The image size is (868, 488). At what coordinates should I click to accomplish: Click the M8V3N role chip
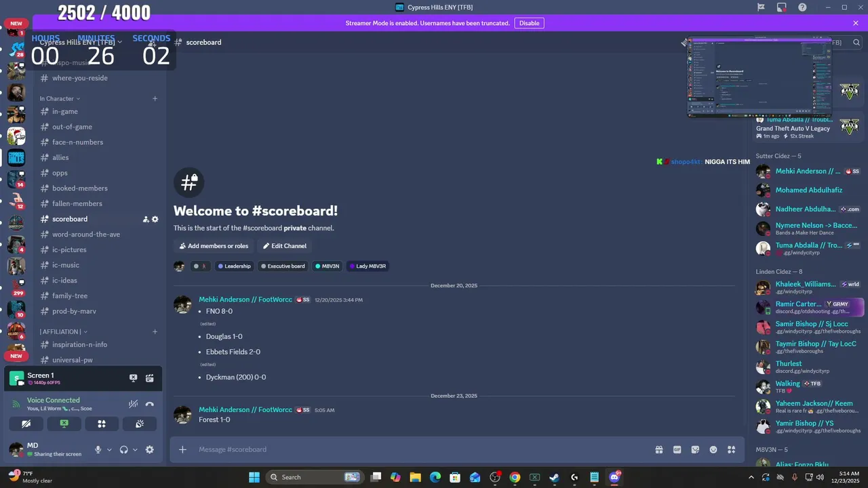pos(327,266)
